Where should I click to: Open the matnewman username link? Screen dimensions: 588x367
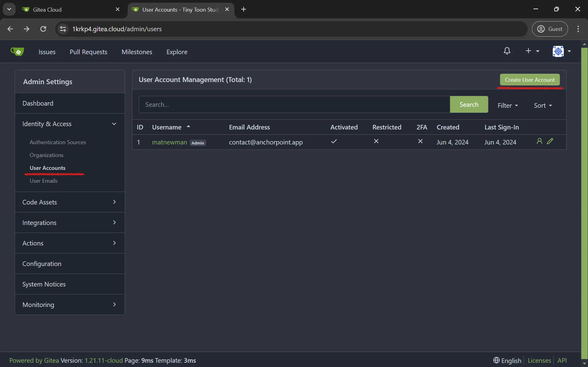tap(169, 142)
